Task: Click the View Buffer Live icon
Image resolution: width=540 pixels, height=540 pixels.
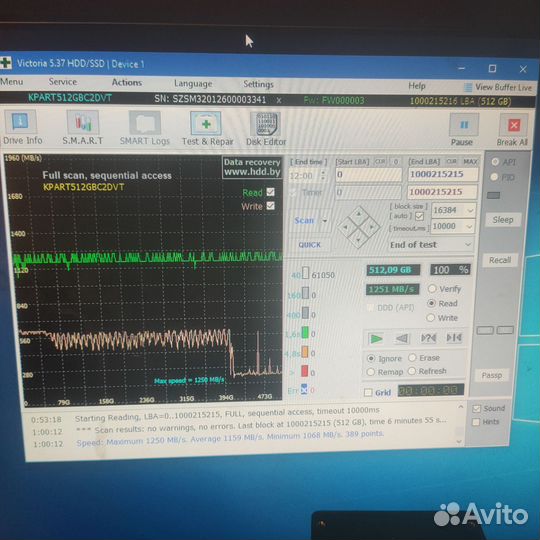Action: (x=468, y=87)
